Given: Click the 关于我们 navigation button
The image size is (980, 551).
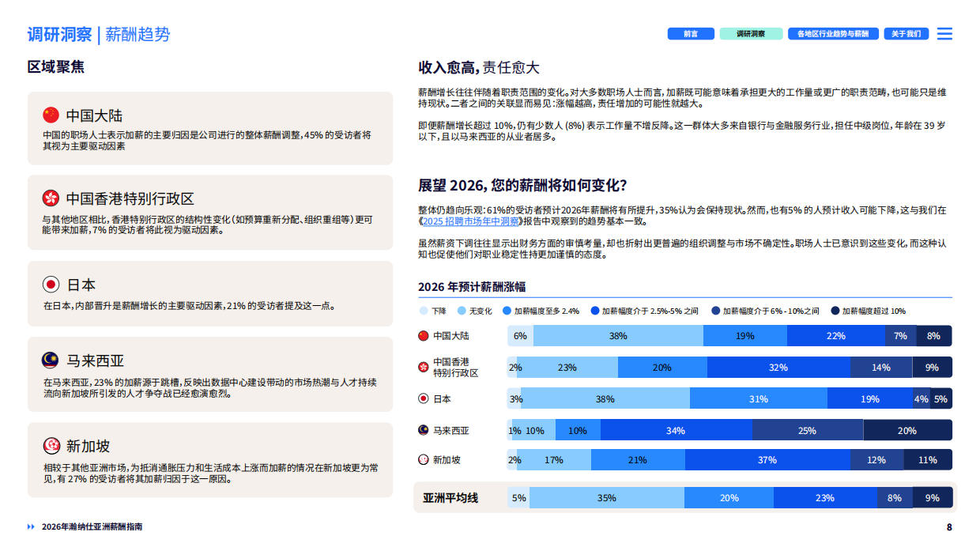Looking at the screenshot, I should click(906, 34).
